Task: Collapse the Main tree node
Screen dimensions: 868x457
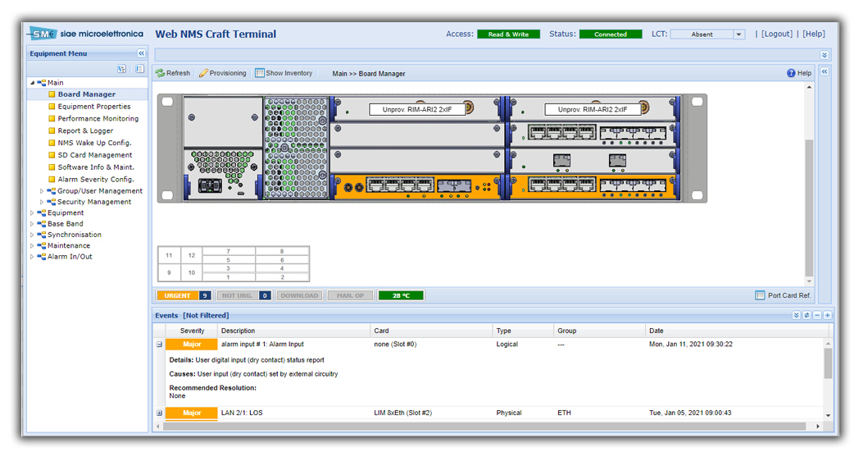Action: click(32, 83)
